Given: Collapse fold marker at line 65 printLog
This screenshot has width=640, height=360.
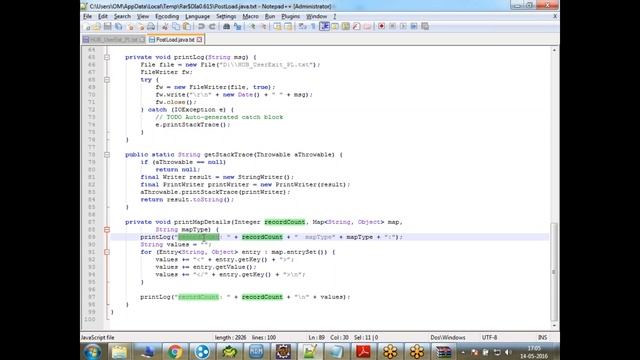Looking at the screenshot, I should click(107, 58).
